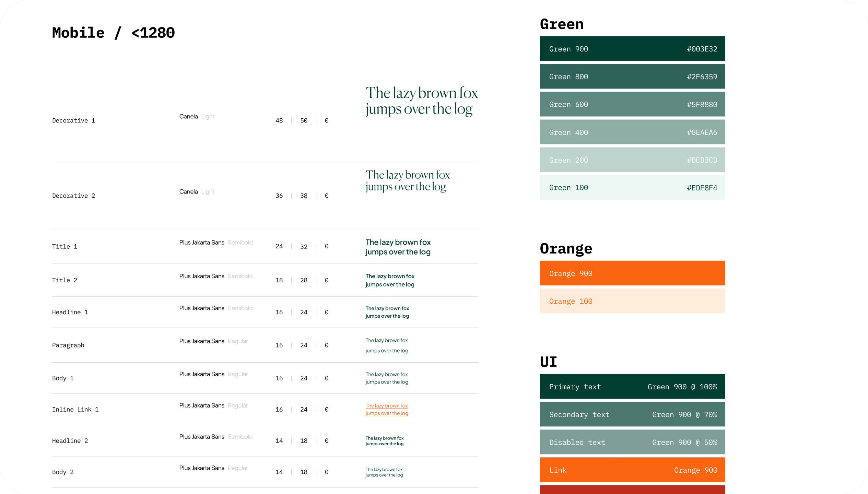Click the Paragraph sample text
Image resolution: width=868 pixels, height=494 pixels.
pyautogui.click(x=387, y=345)
